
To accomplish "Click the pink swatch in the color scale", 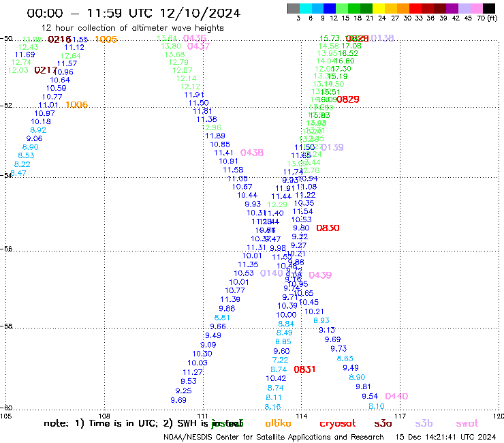I will coord(476,8).
